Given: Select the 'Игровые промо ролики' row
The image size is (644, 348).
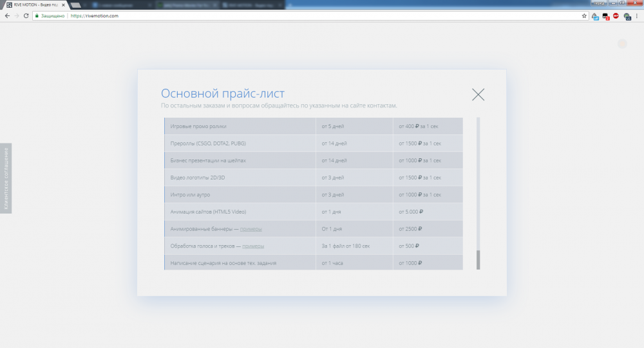Looking at the screenshot, I should coord(240,126).
